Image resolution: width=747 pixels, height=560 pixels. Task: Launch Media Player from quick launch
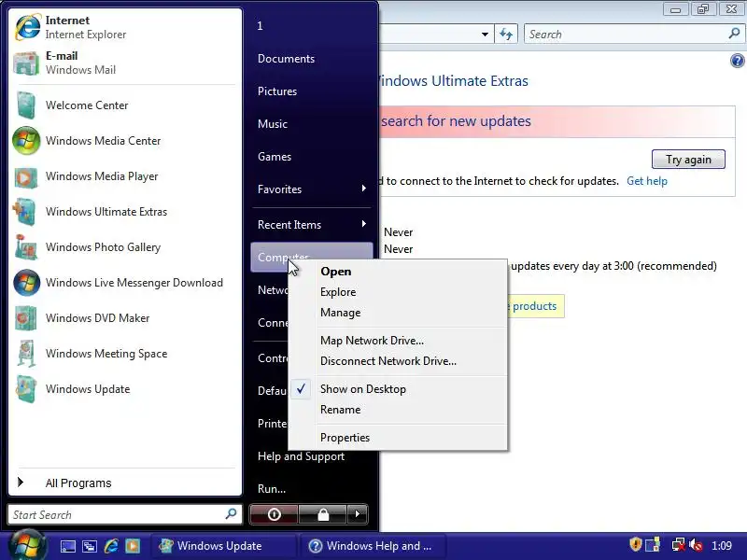[133, 546]
